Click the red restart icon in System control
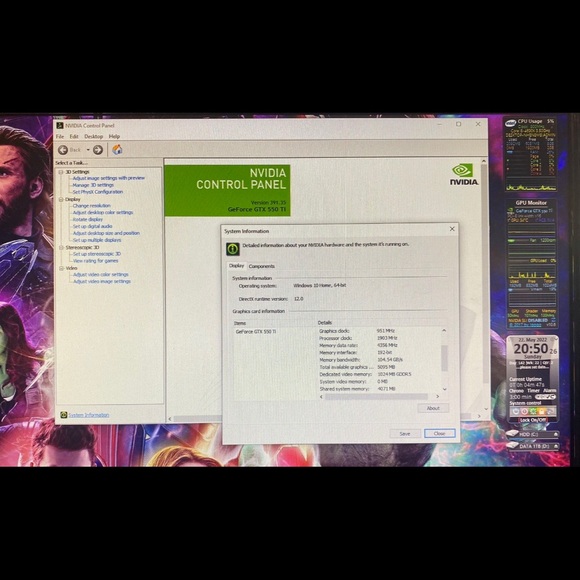The image size is (580, 580). point(525,411)
